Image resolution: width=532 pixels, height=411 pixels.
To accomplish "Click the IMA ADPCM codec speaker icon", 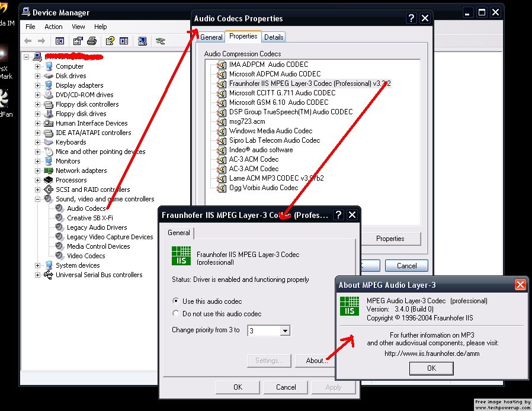I will coord(222,65).
